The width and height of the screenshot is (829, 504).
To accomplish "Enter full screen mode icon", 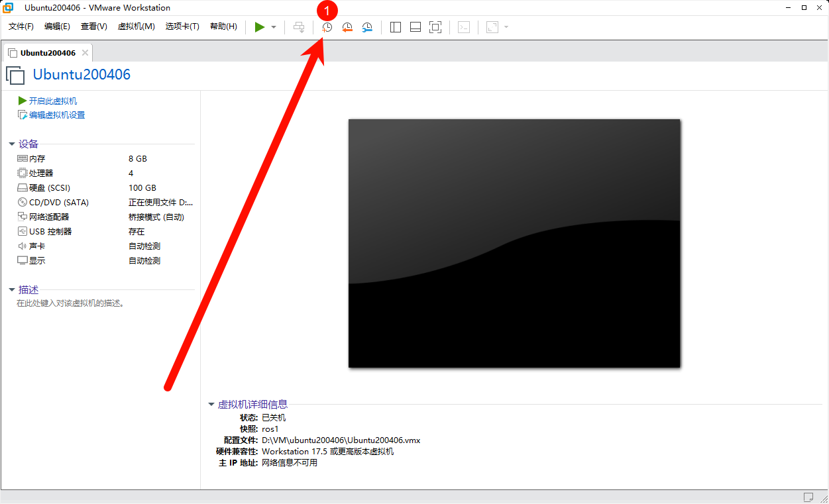I will [x=435, y=27].
